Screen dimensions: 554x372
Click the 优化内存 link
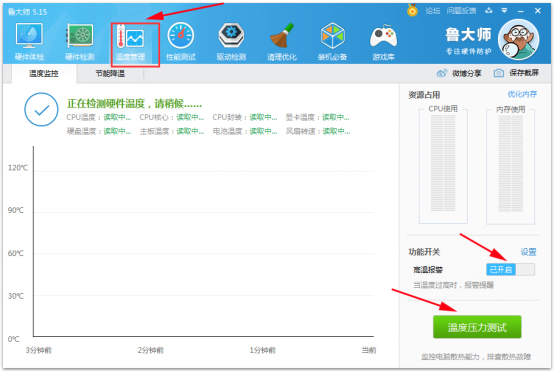click(x=522, y=94)
